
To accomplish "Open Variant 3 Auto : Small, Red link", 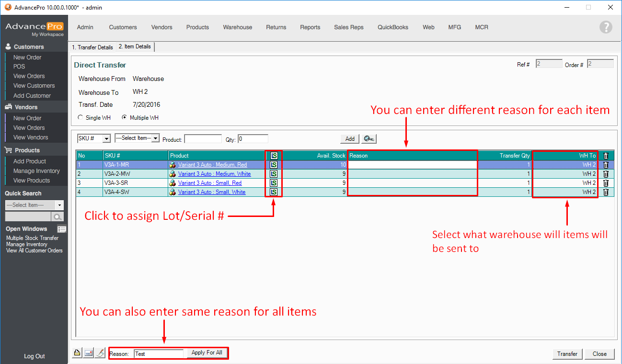I will pos(210,183).
